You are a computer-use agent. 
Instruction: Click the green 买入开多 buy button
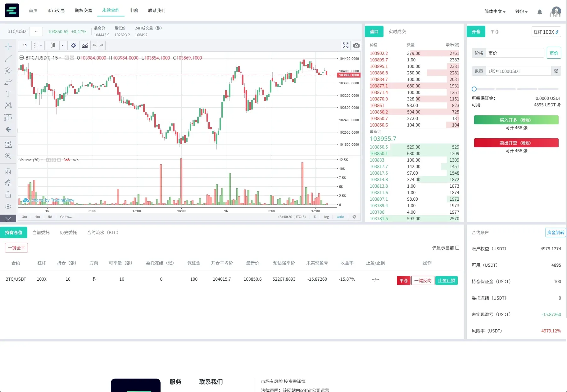(x=516, y=120)
